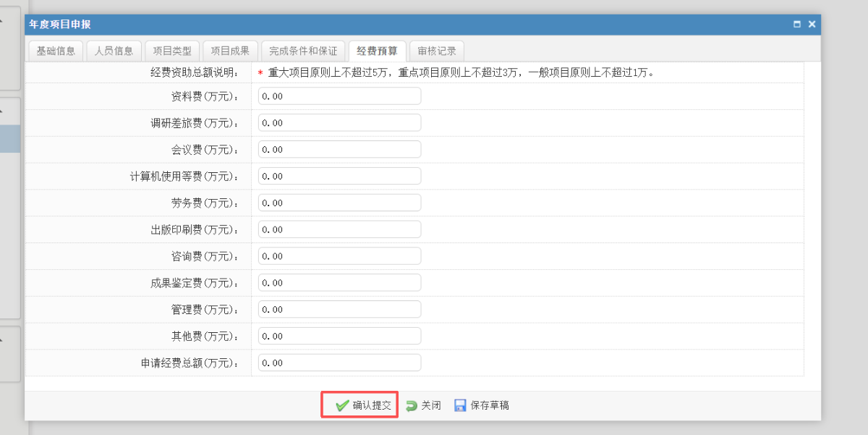
Task: Select the 管理费 input box
Action: tap(339, 310)
